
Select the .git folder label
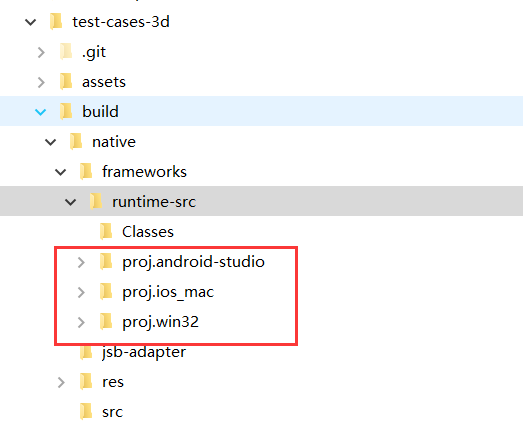[94, 53]
